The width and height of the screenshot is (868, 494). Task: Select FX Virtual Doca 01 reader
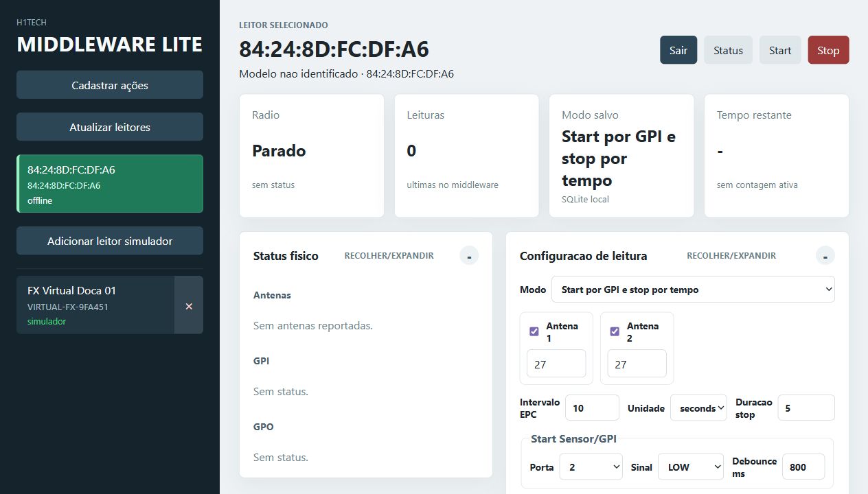tap(95, 305)
